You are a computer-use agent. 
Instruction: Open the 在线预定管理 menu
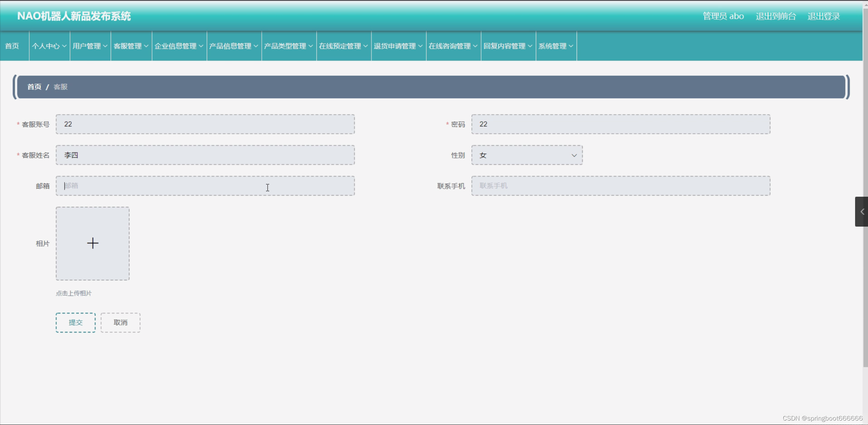tap(343, 46)
